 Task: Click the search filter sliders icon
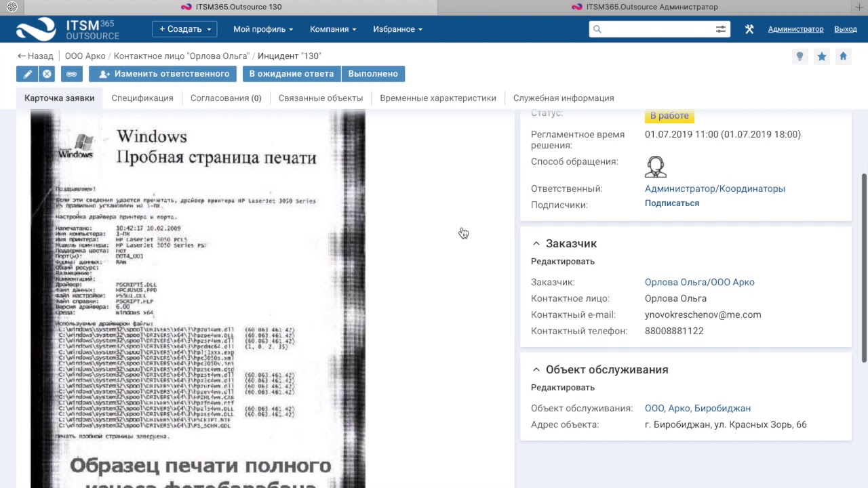pyautogui.click(x=720, y=29)
